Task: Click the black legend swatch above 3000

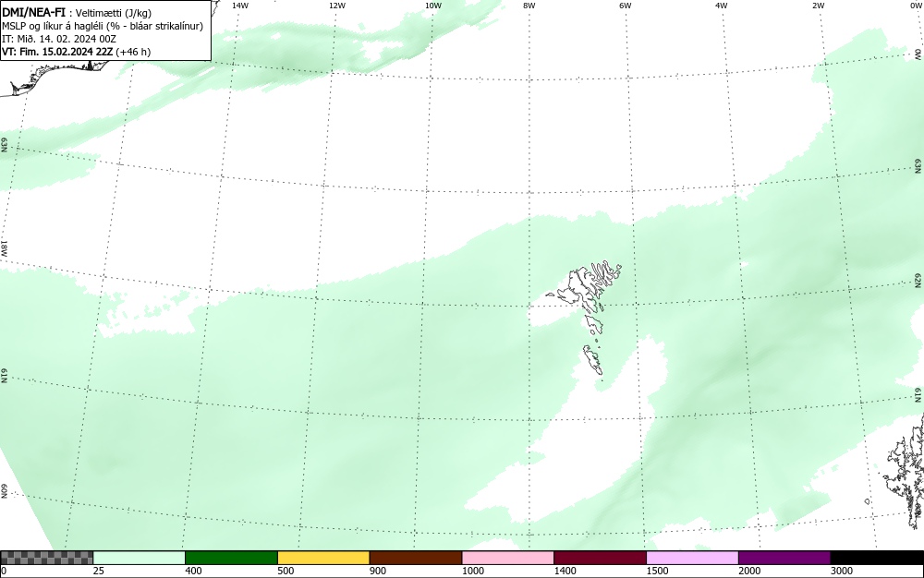Action: [x=877, y=558]
